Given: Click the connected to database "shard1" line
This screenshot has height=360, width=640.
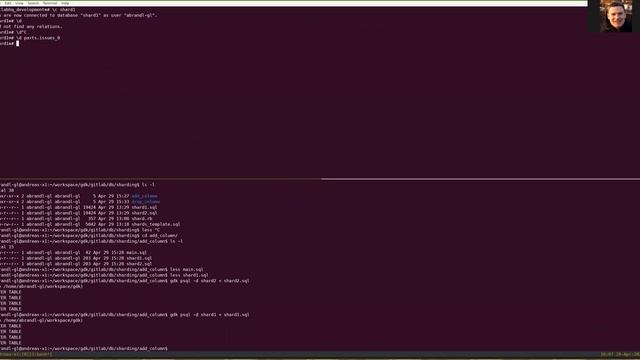Looking at the screenshot, I should click(x=78, y=15).
